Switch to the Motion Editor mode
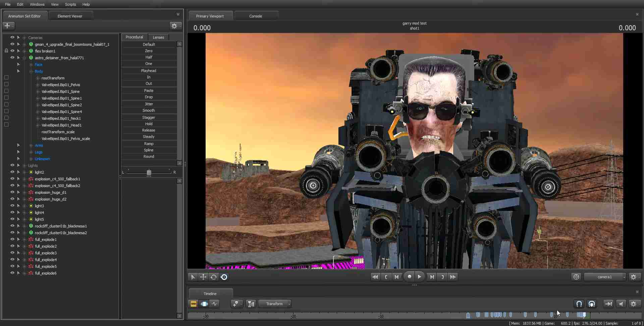Viewport: 644px width, 326px height. [204, 304]
